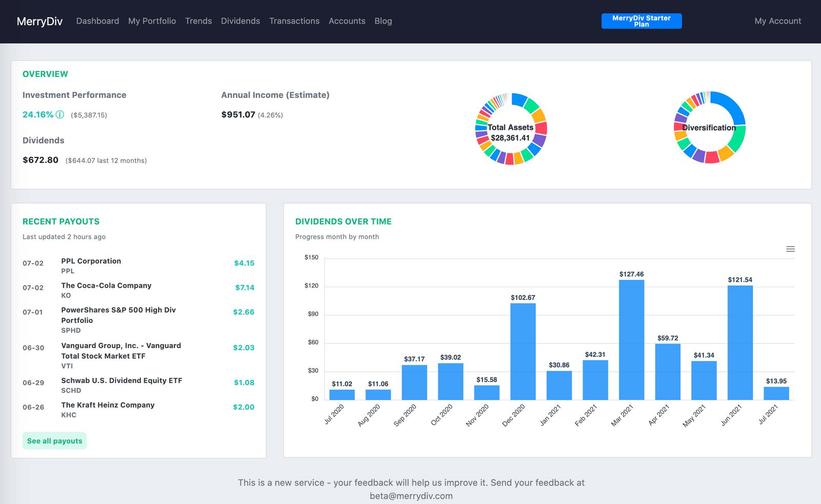Select the Mar 2021 bar in the chart
The width and height of the screenshot is (821, 504).
coord(631,338)
